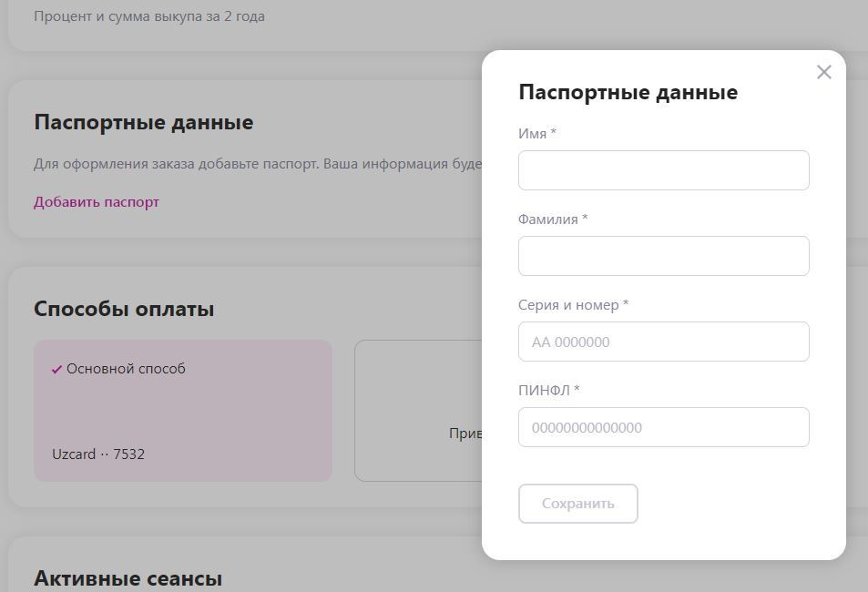Click the Активные сеансы section heading
868x592 pixels.
[128, 578]
